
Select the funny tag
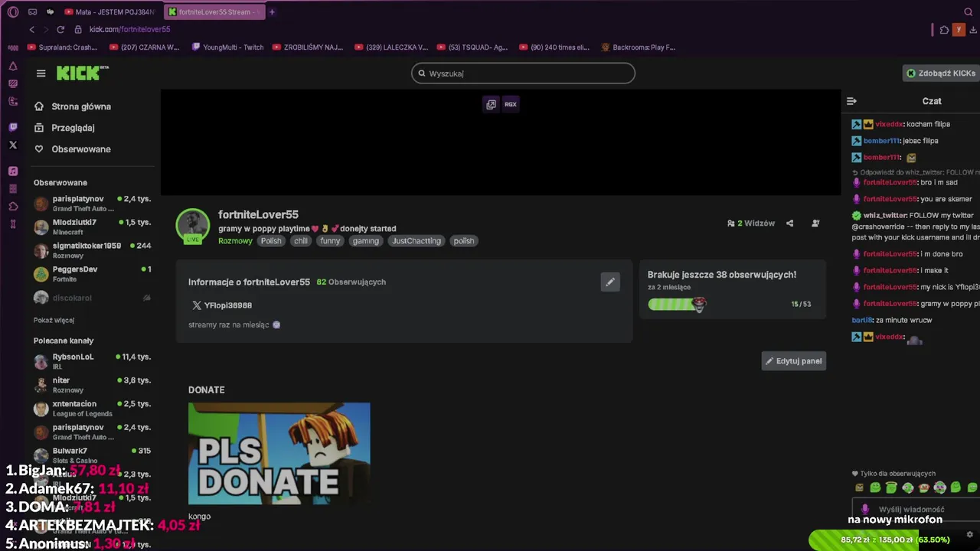330,241
